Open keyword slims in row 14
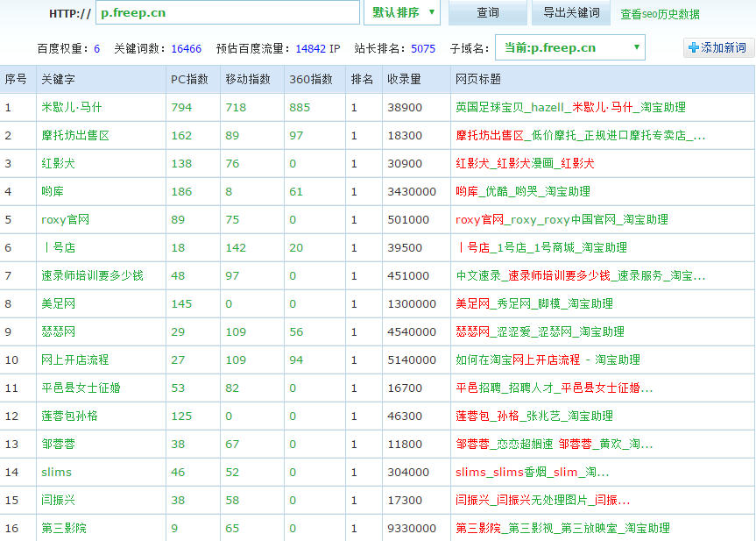Screen dimensions: 756x541 pyautogui.click(x=56, y=472)
